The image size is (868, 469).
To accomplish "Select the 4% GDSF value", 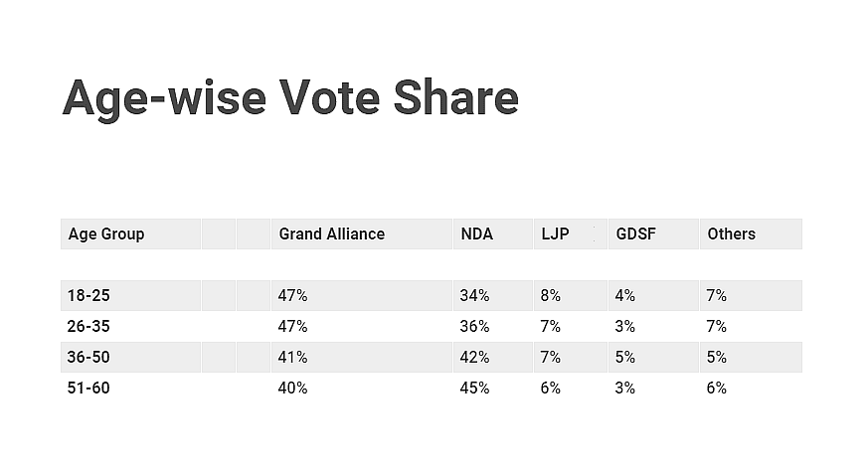I will pos(625,295).
